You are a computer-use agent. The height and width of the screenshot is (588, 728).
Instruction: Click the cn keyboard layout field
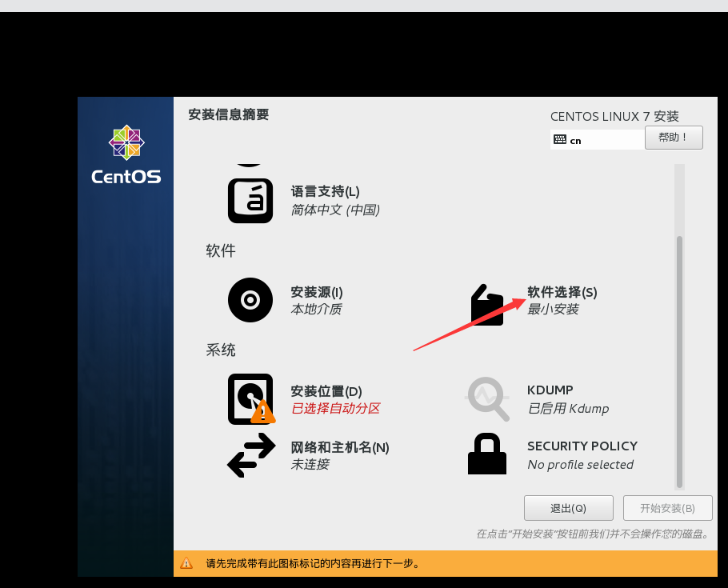coord(598,139)
